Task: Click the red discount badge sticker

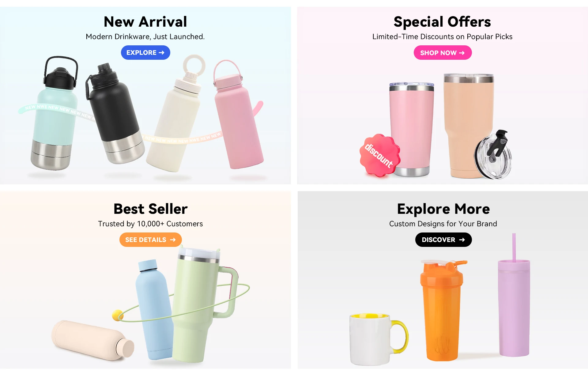Action: tap(380, 155)
